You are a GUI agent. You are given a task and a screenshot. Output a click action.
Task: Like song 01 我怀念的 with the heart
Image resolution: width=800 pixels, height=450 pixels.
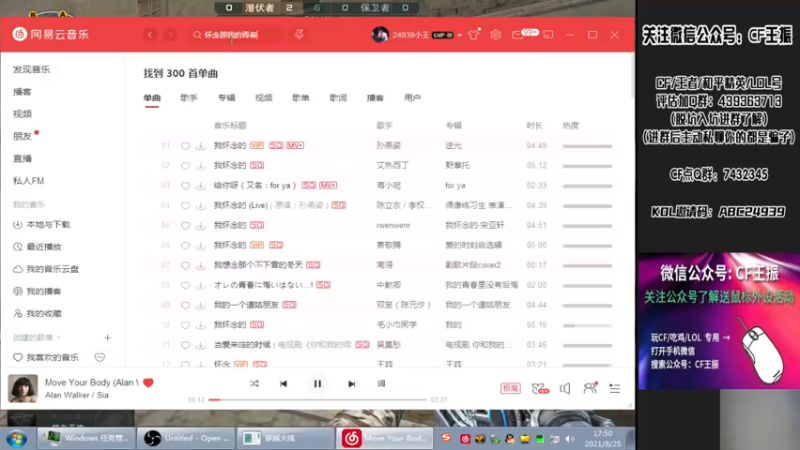(x=185, y=146)
